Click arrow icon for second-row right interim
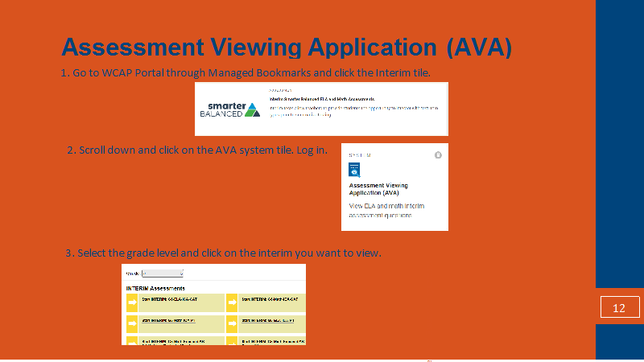 [232, 323]
